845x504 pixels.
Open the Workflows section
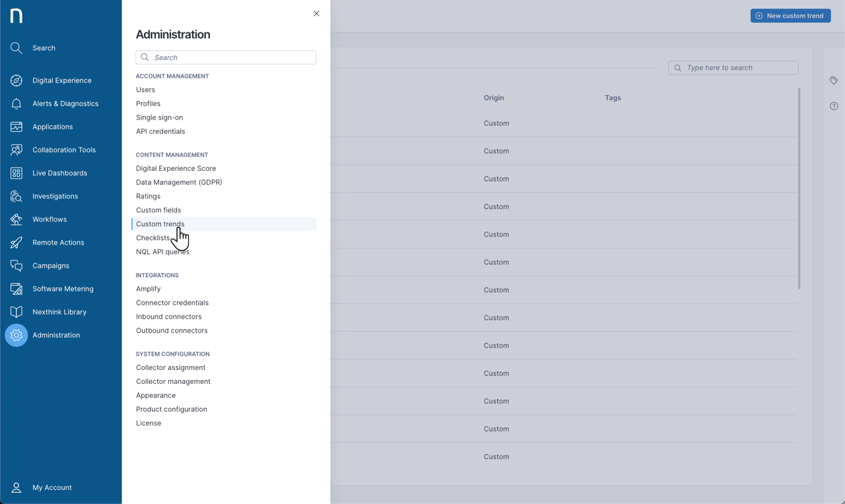16,219
